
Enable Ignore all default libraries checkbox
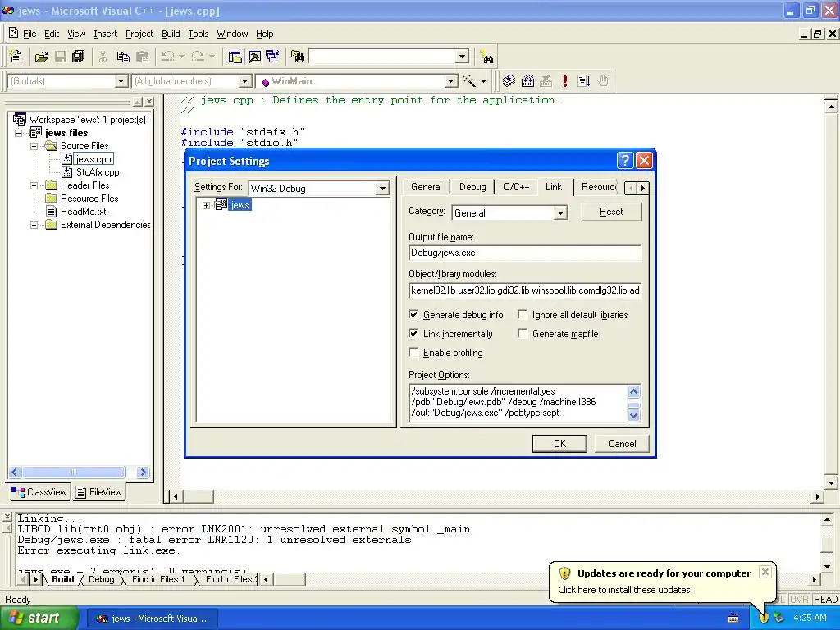(x=523, y=314)
